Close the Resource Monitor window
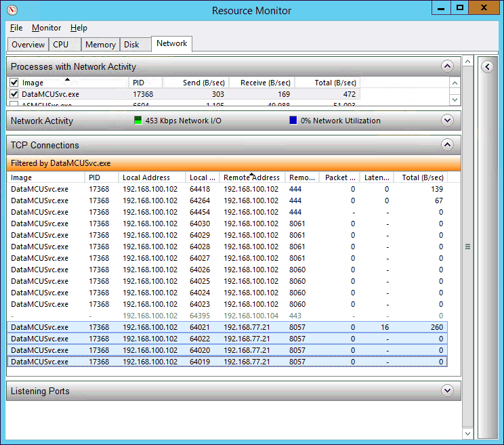The height and width of the screenshot is (445, 504). pos(484,7)
